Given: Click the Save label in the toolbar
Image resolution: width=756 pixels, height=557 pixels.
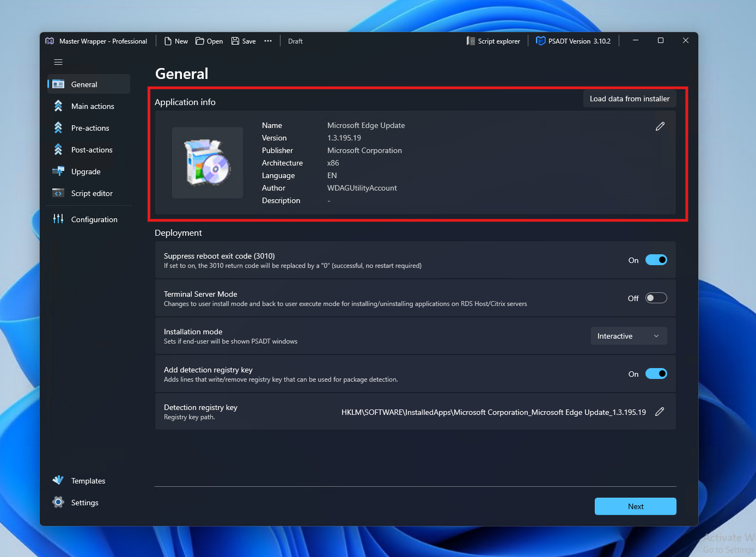Looking at the screenshot, I should point(249,41).
